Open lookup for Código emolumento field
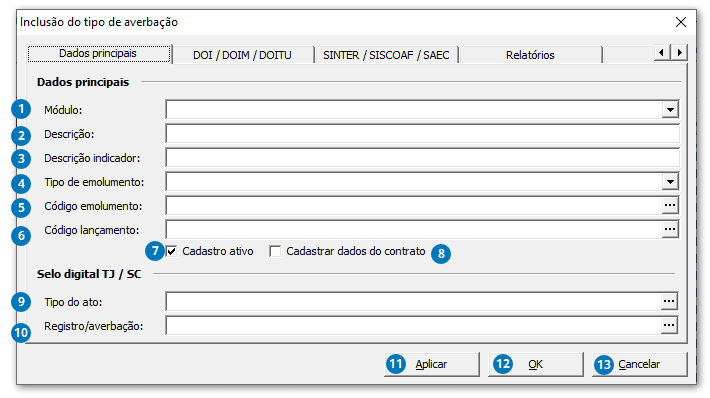 (x=670, y=206)
